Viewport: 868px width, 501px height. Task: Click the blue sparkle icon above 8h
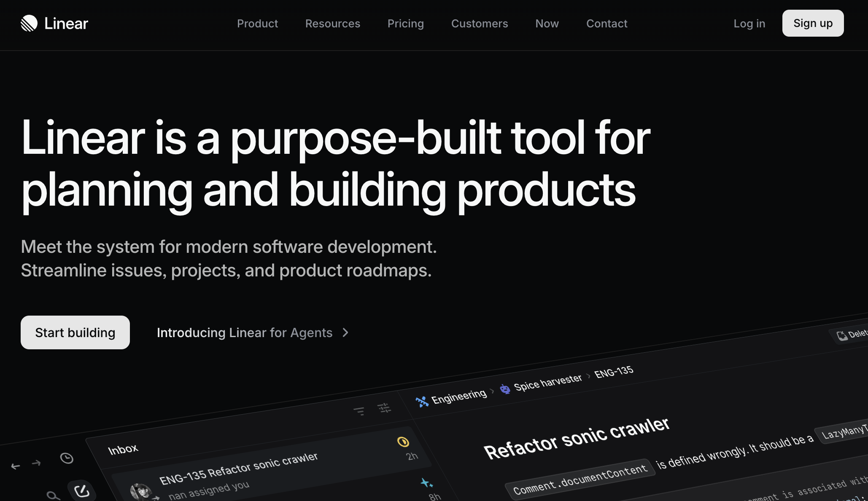pos(426,483)
